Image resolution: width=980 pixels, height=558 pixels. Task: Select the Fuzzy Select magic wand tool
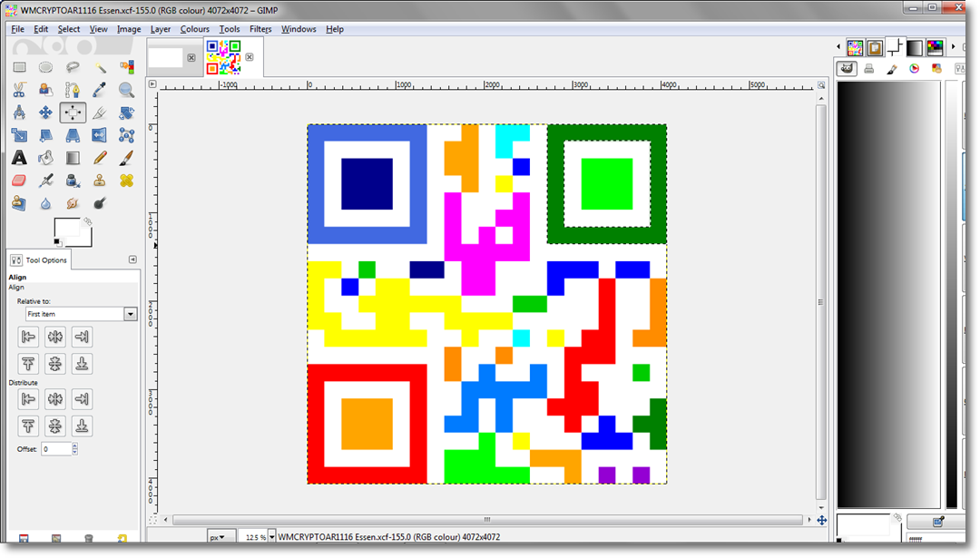pos(100,67)
